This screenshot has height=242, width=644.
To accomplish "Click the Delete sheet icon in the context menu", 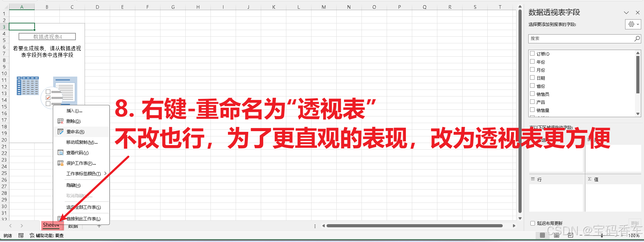I will pyautogui.click(x=60, y=121).
